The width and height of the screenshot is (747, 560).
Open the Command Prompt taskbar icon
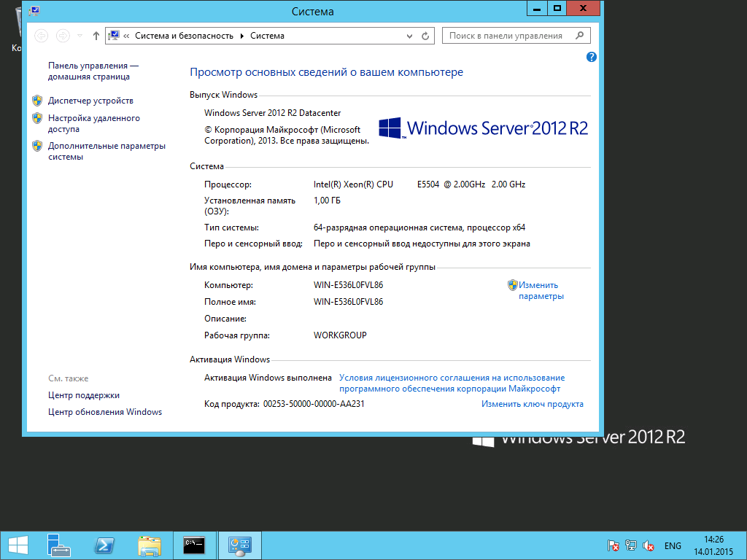pos(194,545)
